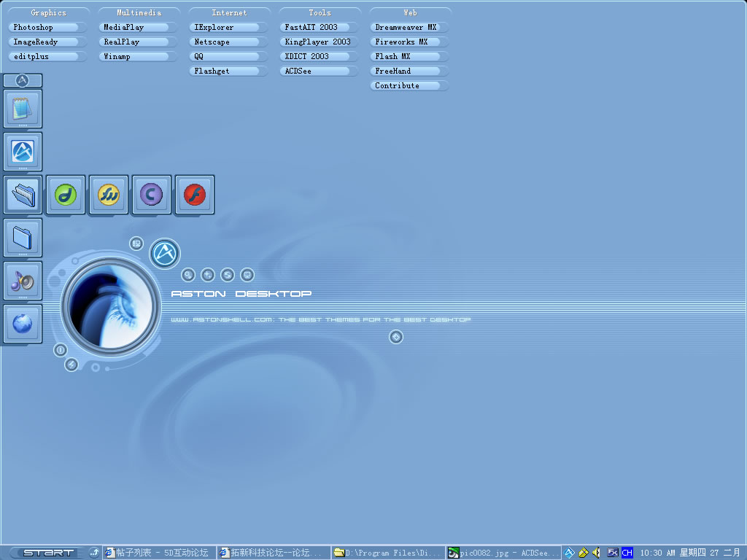
Task: Switch to the D:\Program Files taskbar window
Action: pos(388,553)
